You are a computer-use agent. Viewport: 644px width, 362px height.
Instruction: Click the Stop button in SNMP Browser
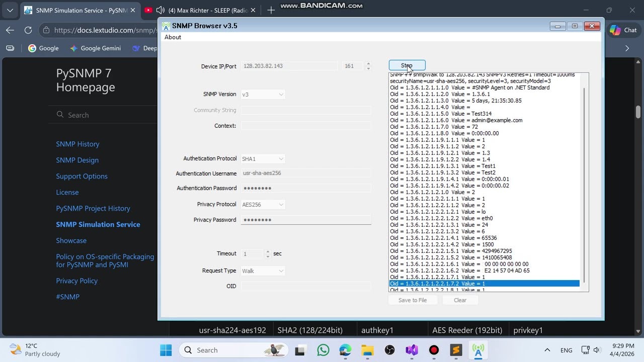(407, 65)
